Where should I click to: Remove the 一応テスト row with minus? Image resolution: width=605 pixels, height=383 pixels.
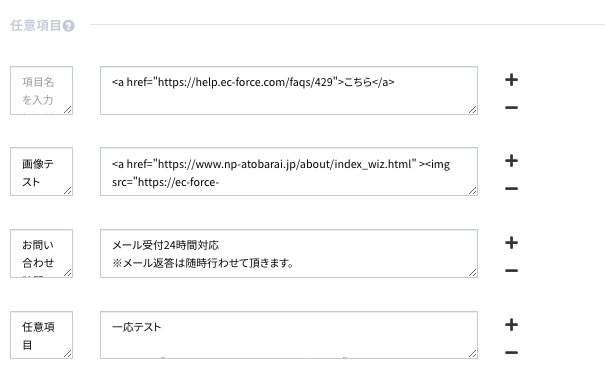point(511,353)
